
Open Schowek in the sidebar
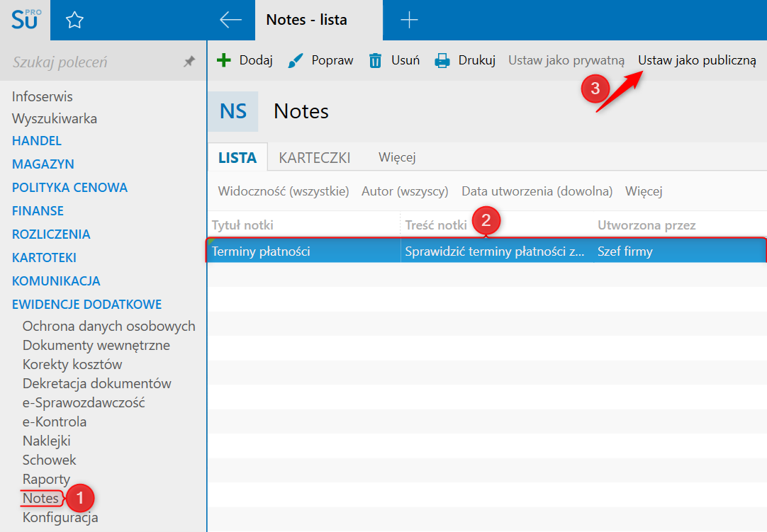tap(50, 460)
